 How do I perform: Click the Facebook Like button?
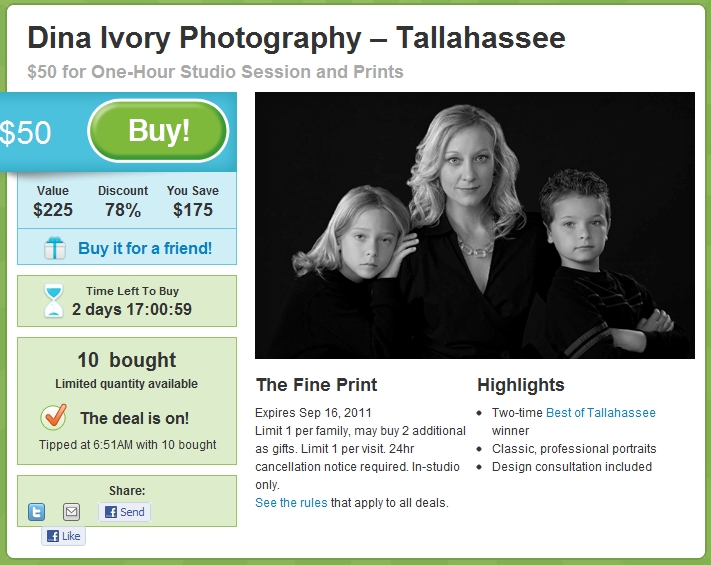(63, 536)
